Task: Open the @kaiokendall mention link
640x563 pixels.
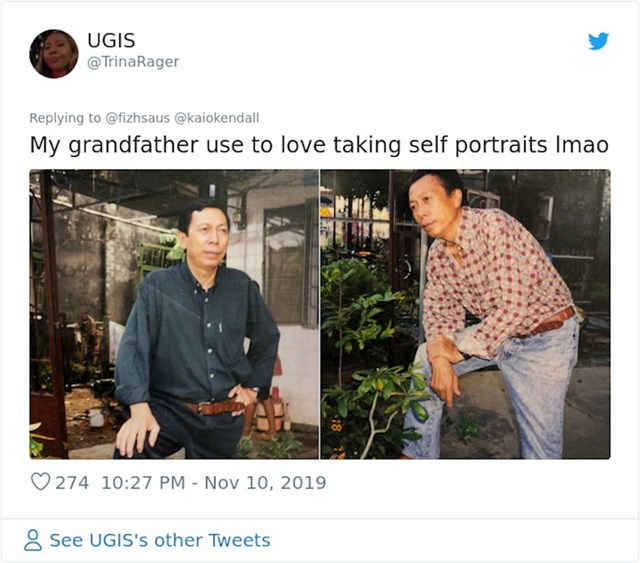Action: pos(217,118)
